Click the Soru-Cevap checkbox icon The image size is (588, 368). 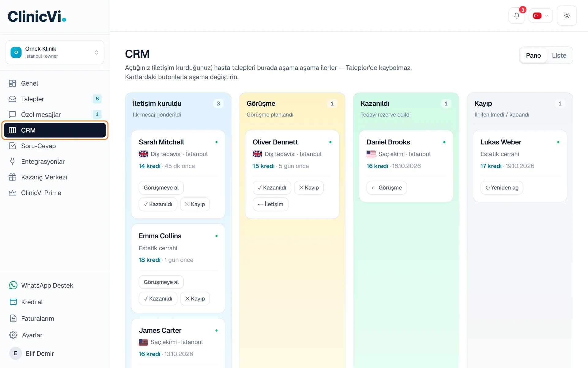click(13, 146)
